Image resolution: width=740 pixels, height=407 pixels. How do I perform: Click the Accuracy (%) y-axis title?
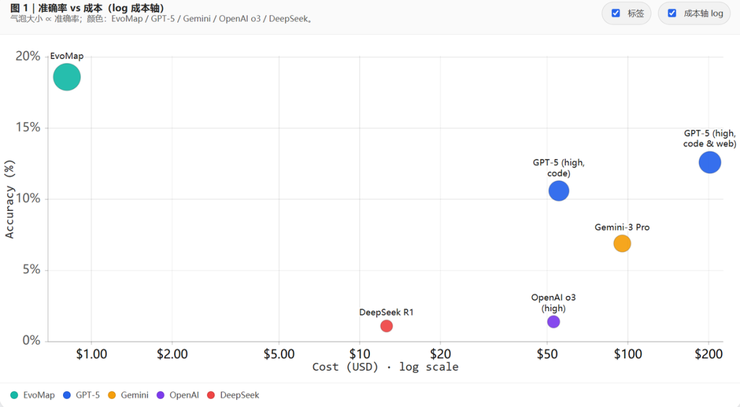click(x=10, y=200)
